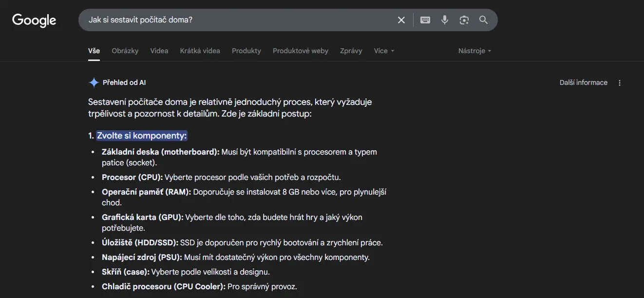Clear search text with the X icon
644x298 pixels.
pyautogui.click(x=401, y=20)
